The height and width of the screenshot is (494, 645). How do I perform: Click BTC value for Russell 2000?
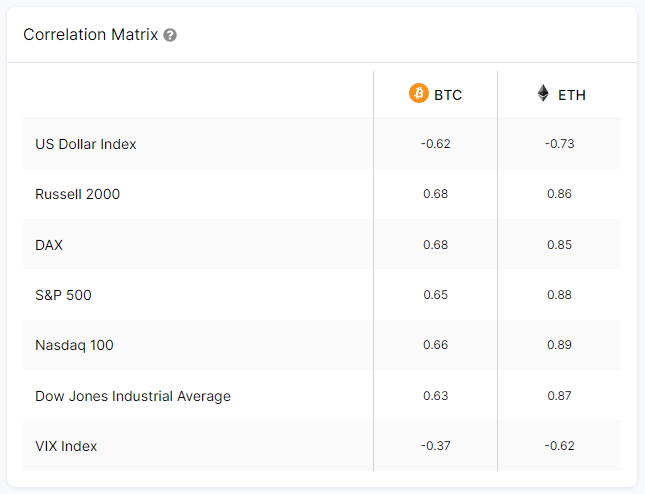[436, 194]
